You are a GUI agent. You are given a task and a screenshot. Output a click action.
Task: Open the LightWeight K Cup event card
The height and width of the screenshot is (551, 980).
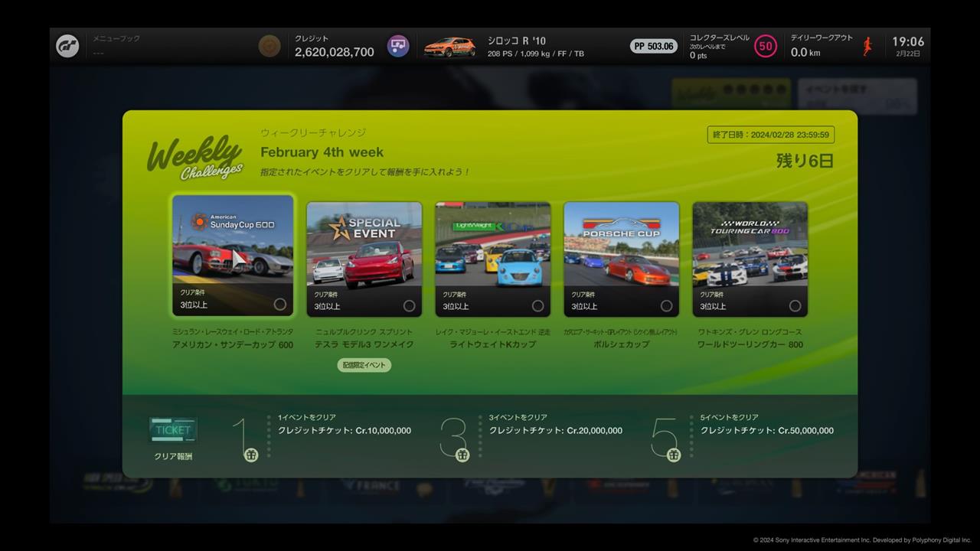493,259
